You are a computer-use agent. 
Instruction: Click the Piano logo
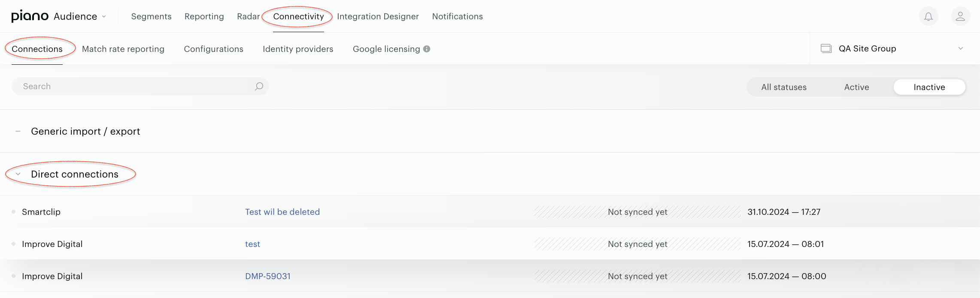pos(30,16)
